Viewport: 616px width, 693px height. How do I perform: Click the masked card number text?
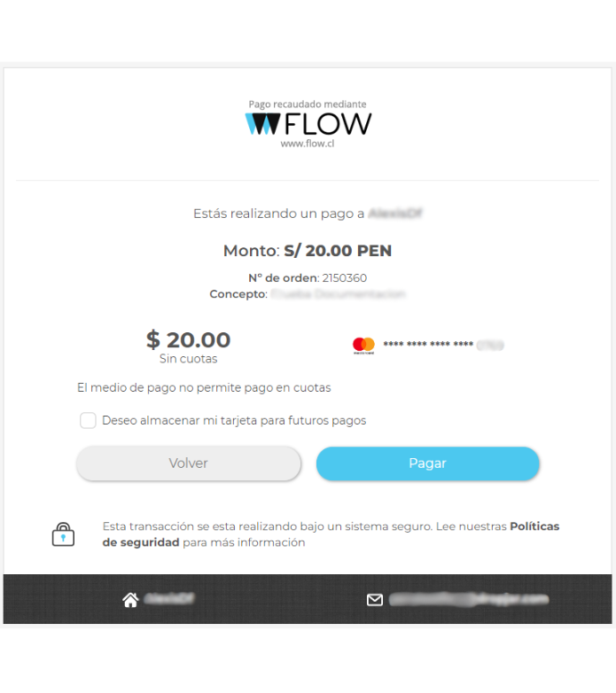pos(443,345)
